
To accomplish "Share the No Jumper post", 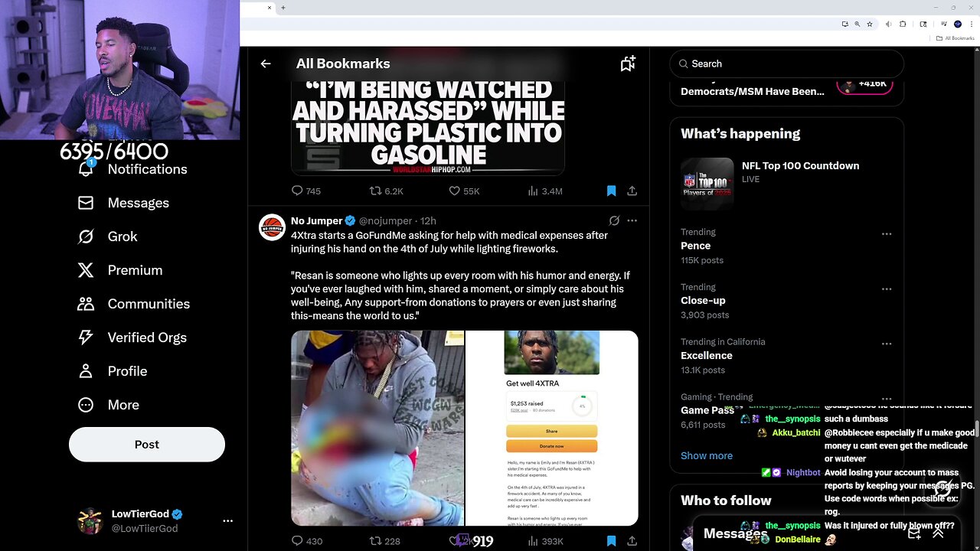I will 632,541.
